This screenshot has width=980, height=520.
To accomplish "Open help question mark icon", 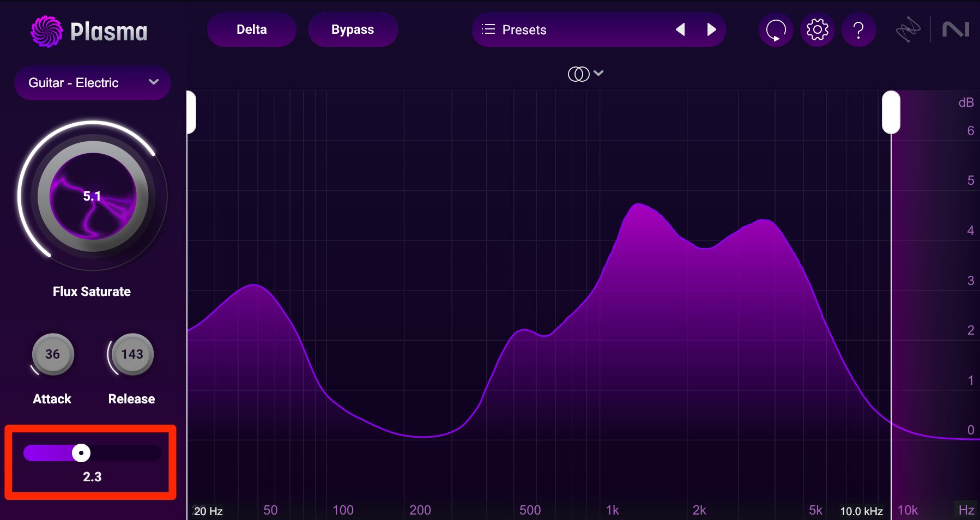I will [x=858, y=29].
